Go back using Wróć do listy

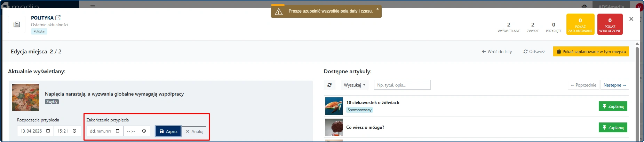(496, 52)
